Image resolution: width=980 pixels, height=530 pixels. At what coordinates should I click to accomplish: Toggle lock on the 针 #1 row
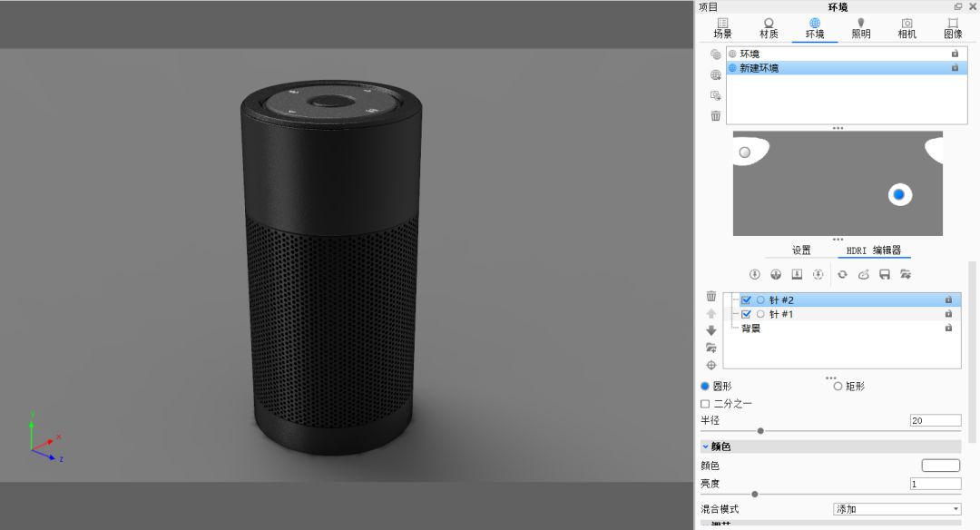point(948,314)
